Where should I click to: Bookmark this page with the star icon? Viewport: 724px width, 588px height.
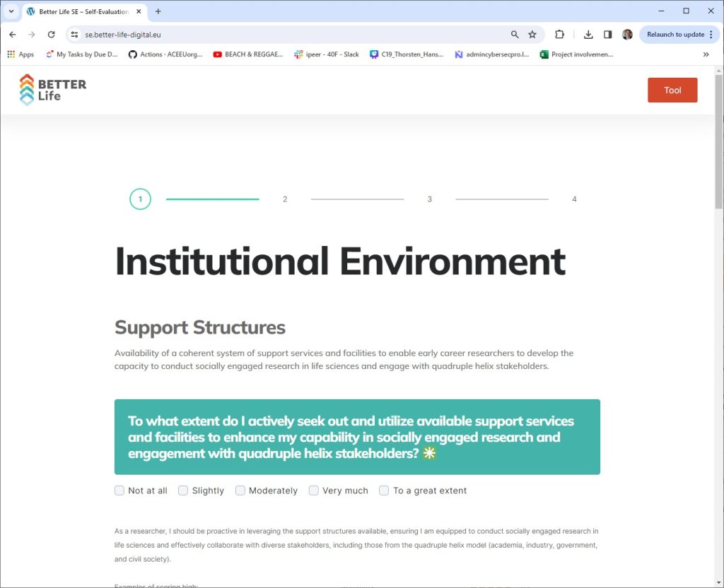click(x=532, y=35)
